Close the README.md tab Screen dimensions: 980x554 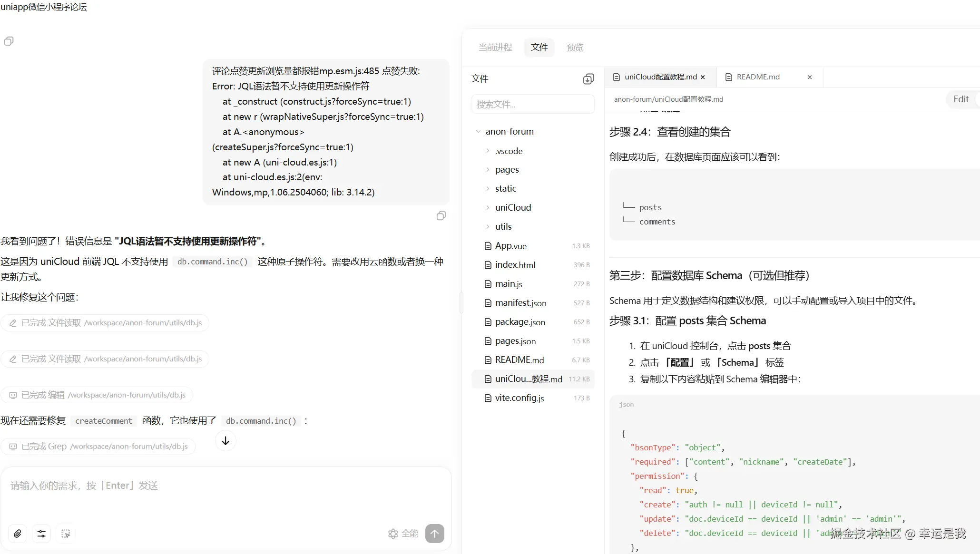click(810, 77)
